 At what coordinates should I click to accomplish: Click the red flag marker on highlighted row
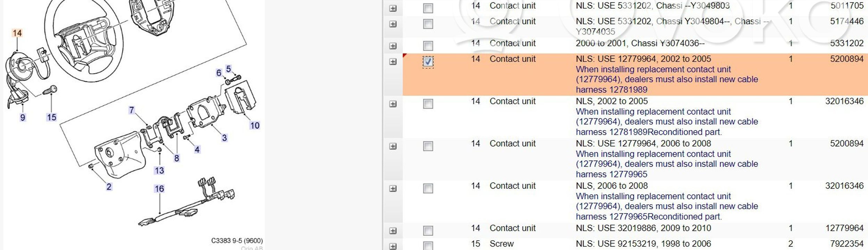point(404,55)
